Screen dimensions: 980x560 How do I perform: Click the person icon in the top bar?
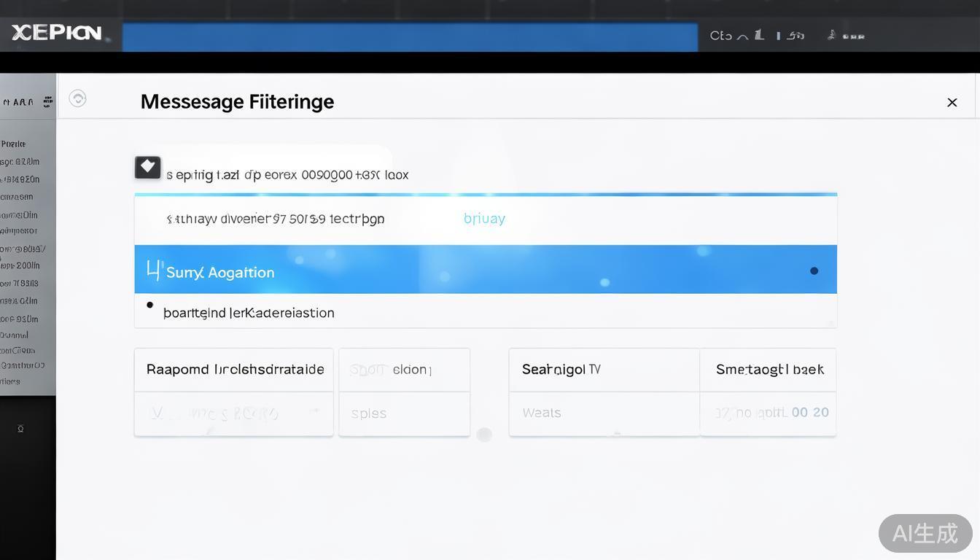(831, 34)
